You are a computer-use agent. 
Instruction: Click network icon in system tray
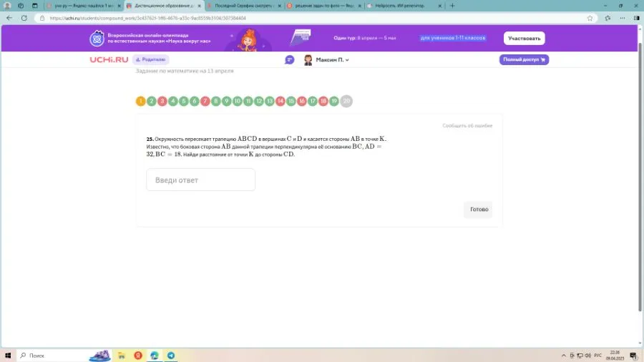580,356
